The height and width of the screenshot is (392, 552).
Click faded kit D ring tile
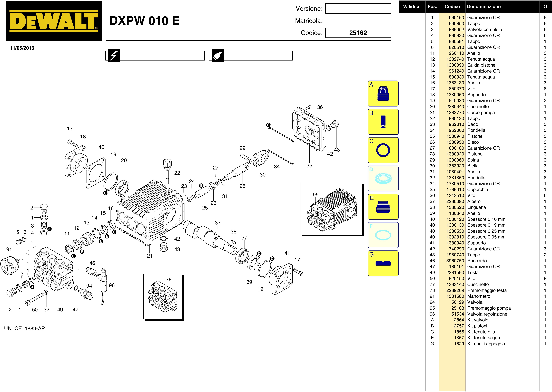[383, 178]
